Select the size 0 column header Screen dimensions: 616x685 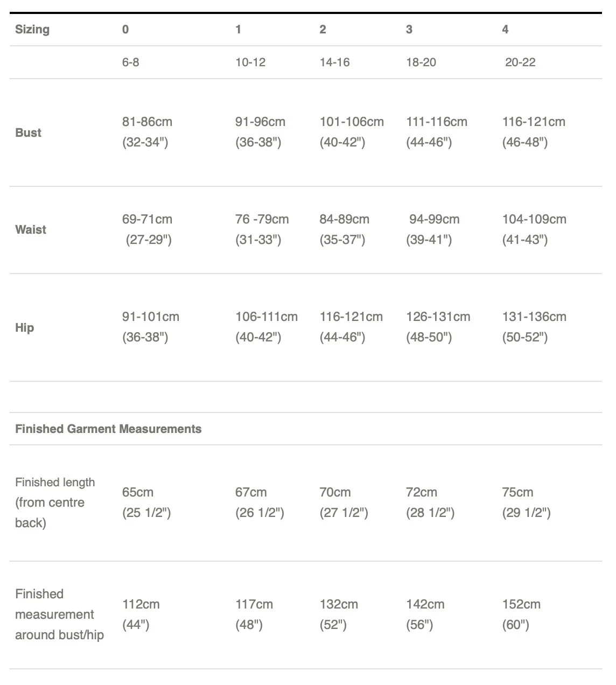coord(125,30)
